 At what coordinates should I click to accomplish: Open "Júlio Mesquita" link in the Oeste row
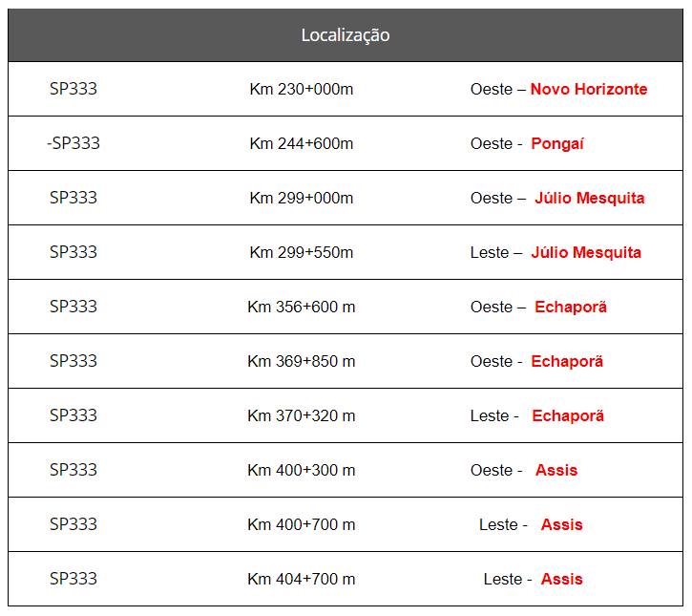point(589,199)
